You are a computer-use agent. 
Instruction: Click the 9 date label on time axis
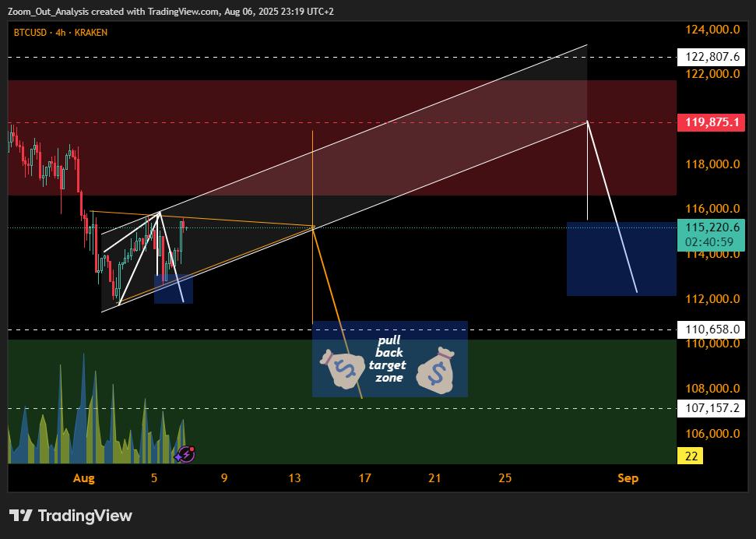click(x=224, y=478)
